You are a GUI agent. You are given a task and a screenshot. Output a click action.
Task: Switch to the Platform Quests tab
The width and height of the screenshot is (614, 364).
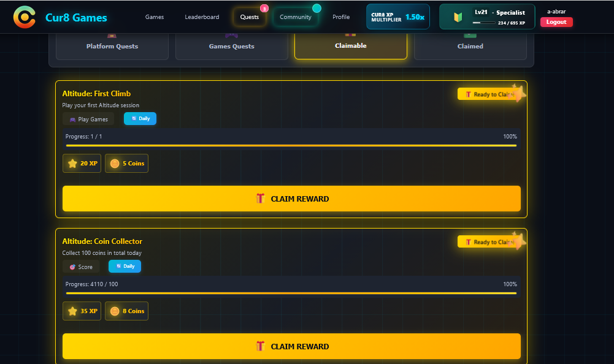(112, 46)
